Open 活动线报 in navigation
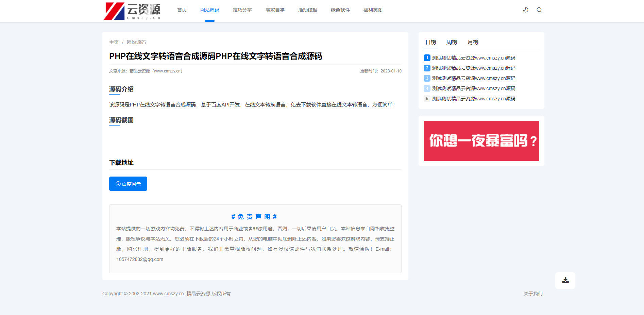This screenshot has height=315, width=644. coord(308,10)
